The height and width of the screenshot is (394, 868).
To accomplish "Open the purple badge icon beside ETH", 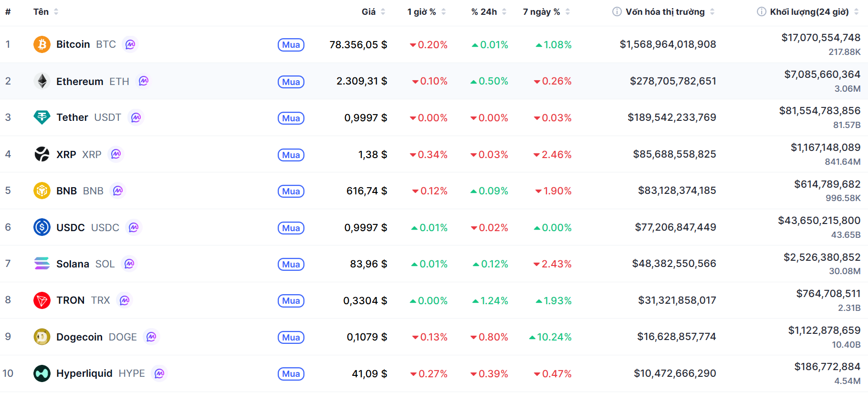I will point(144,81).
